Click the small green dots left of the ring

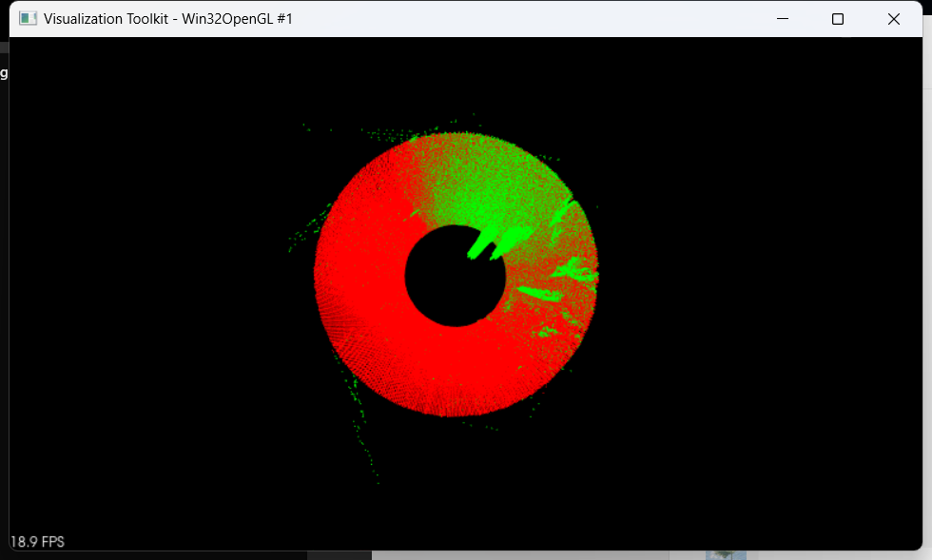[x=302, y=233]
